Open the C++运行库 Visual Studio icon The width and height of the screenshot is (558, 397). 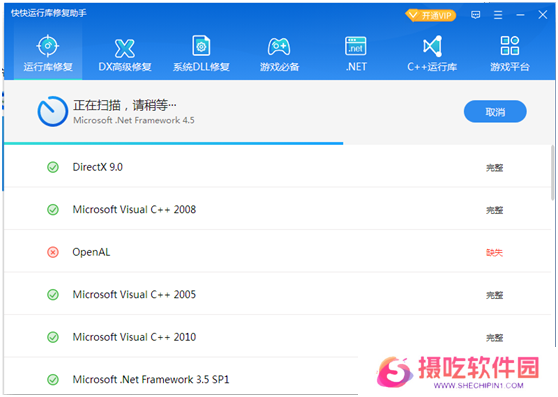click(x=432, y=46)
